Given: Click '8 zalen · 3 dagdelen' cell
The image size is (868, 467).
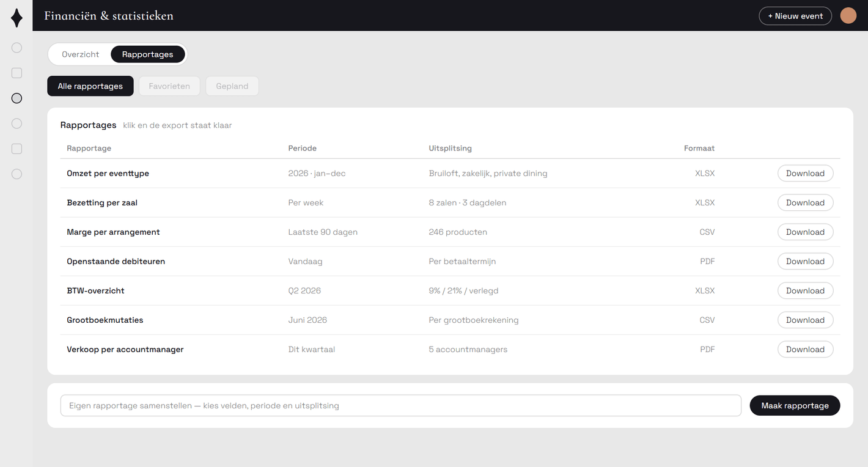Looking at the screenshot, I should click(x=468, y=203).
